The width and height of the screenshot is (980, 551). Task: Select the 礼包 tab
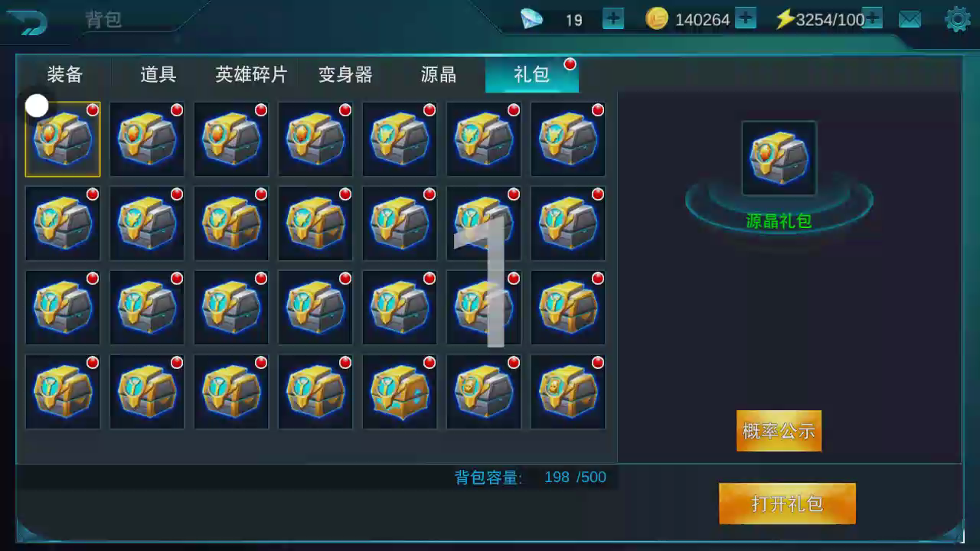coord(531,74)
